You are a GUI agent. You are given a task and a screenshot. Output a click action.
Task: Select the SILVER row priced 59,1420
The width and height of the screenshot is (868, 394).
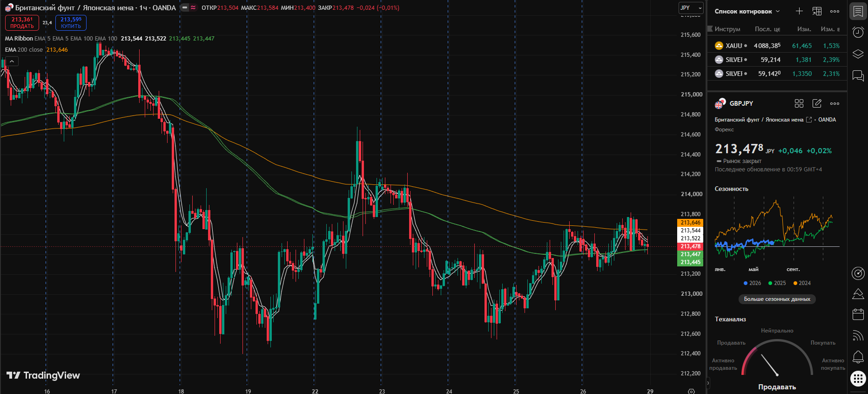coord(777,74)
